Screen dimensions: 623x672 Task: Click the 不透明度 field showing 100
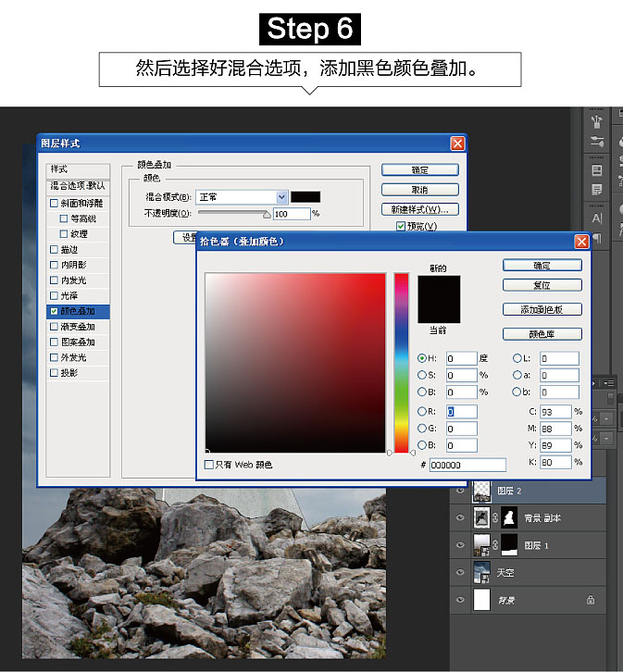pos(292,214)
